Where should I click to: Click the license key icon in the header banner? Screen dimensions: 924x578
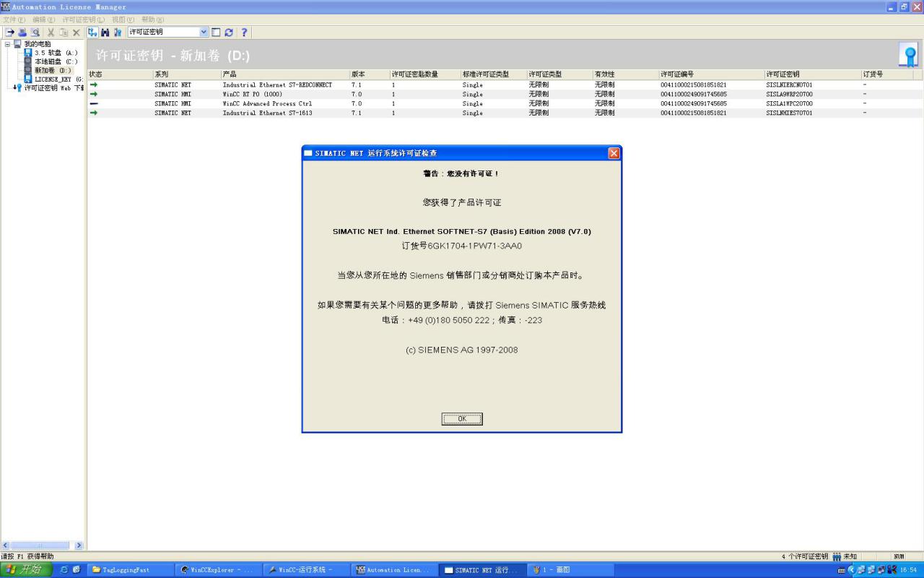(908, 55)
